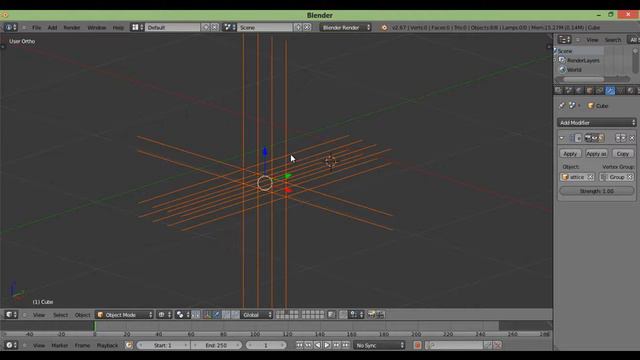Screen dimensions: 640x360
Task: Click the modifier Copy button
Action: tap(622, 154)
